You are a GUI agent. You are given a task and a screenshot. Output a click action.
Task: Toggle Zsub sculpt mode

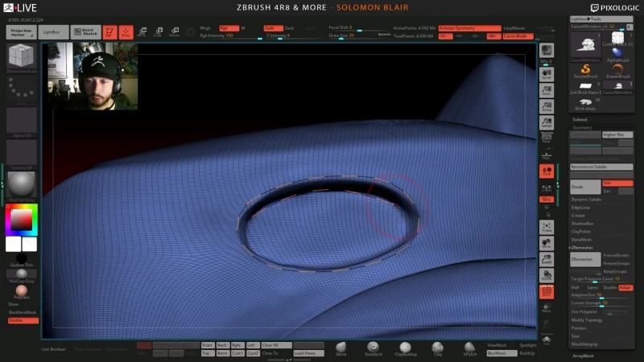pyautogui.click(x=290, y=28)
